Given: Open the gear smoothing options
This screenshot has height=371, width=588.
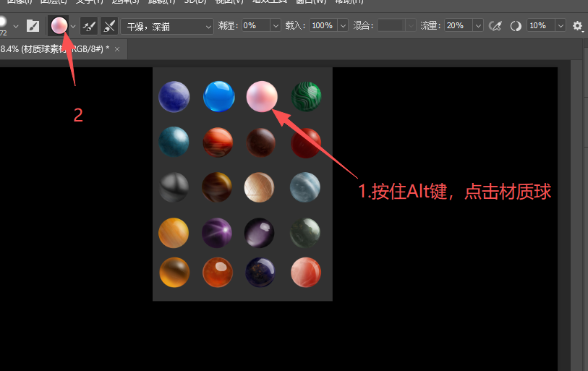Looking at the screenshot, I should click(577, 26).
